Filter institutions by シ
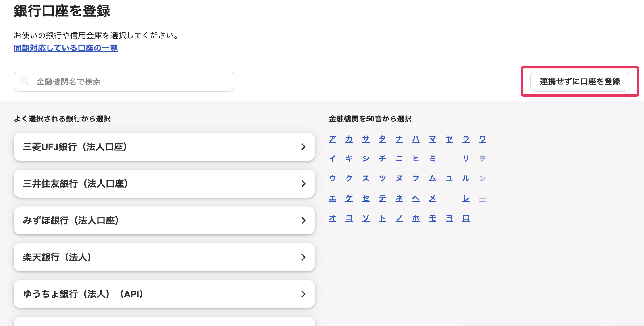The height and width of the screenshot is (326, 644). coord(366,159)
